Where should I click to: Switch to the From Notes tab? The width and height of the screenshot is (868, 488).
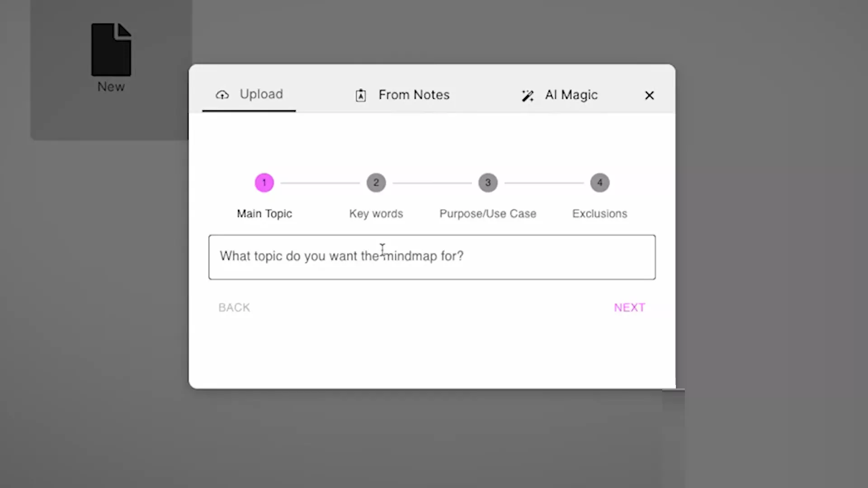pyautogui.click(x=403, y=95)
